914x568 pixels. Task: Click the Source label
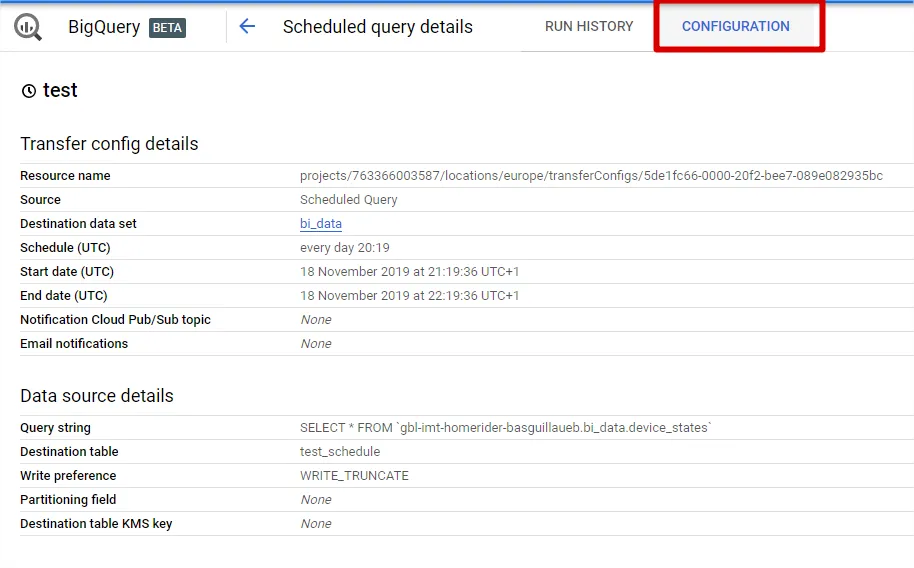tap(40, 199)
